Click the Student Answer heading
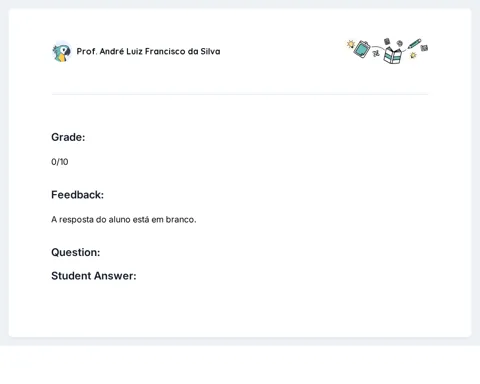This screenshot has width=480, height=384. (x=94, y=276)
